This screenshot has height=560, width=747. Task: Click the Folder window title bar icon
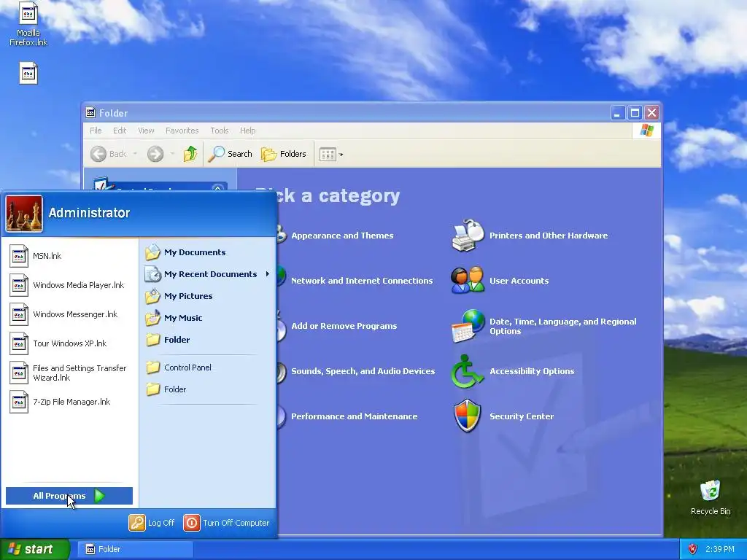pyautogui.click(x=90, y=113)
